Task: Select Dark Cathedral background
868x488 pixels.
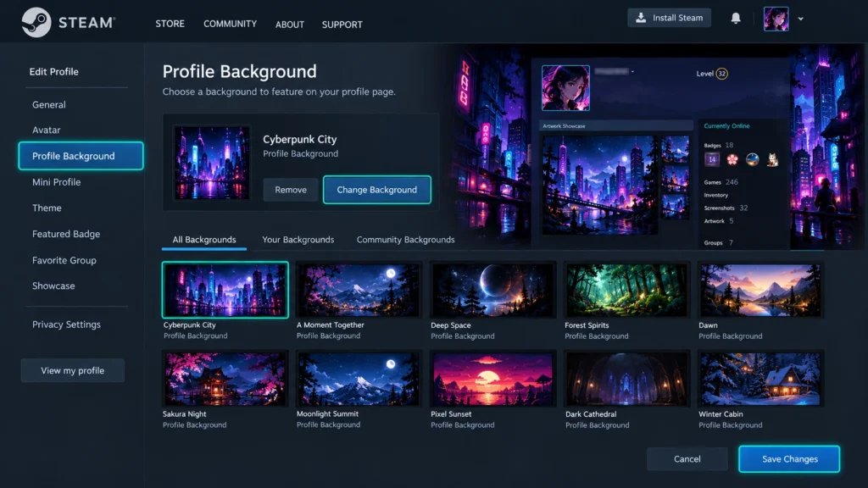Action: (626, 379)
